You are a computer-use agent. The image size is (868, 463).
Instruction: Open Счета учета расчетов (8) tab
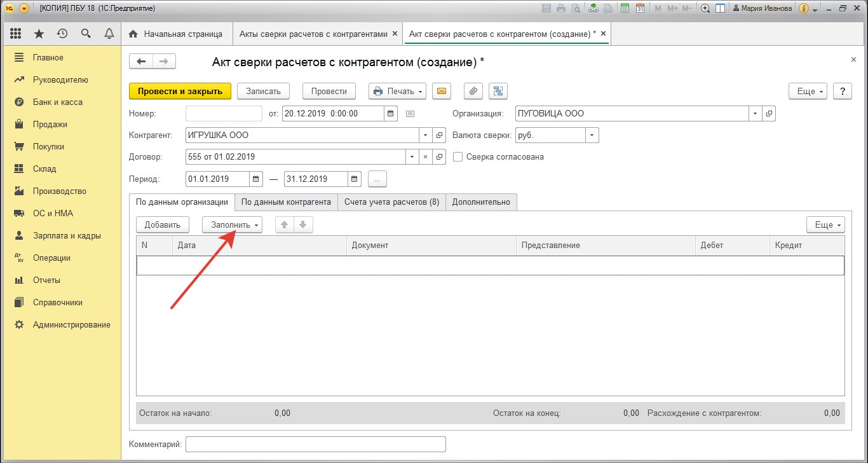tap(391, 202)
